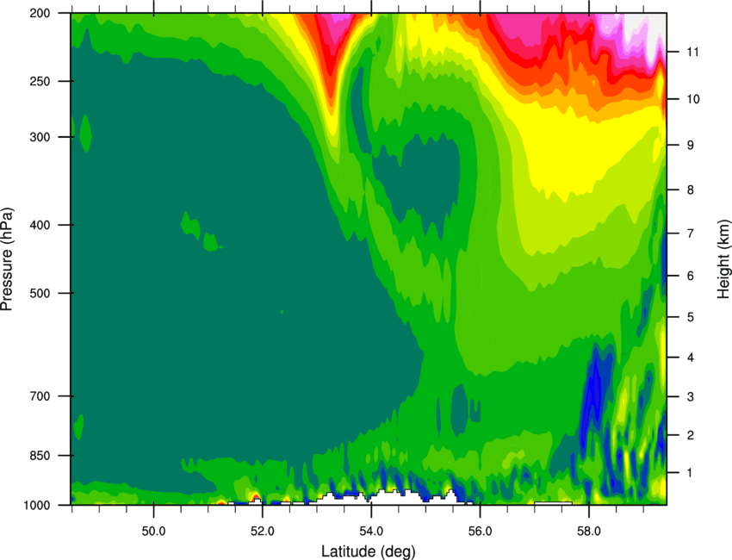Image resolution: width=732 pixels, height=560 pixels.
Task: Pick the 6 km height label
Action: [690, 276]
